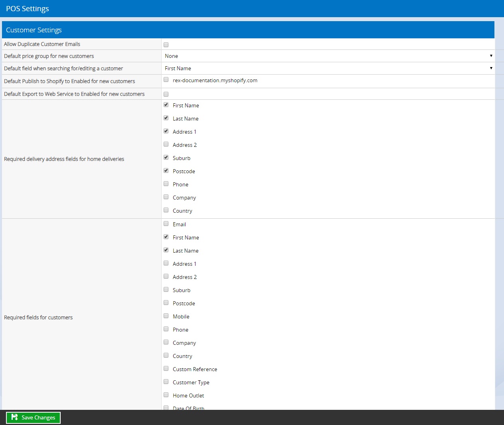Image resolution: width=504 pixels, height=425 pixels.
Task: Uncheck First Name in delivery address fields
Action: [166, 105]
